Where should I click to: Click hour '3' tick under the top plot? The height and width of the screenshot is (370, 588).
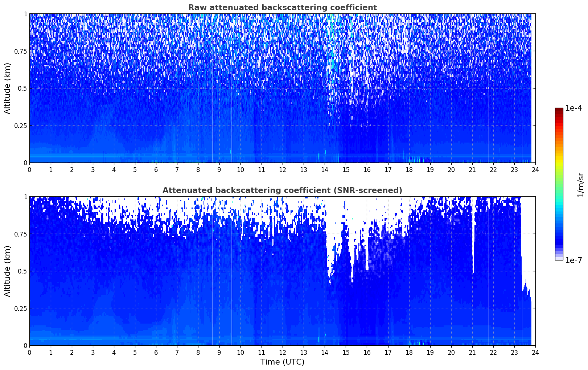coord(93,169)
